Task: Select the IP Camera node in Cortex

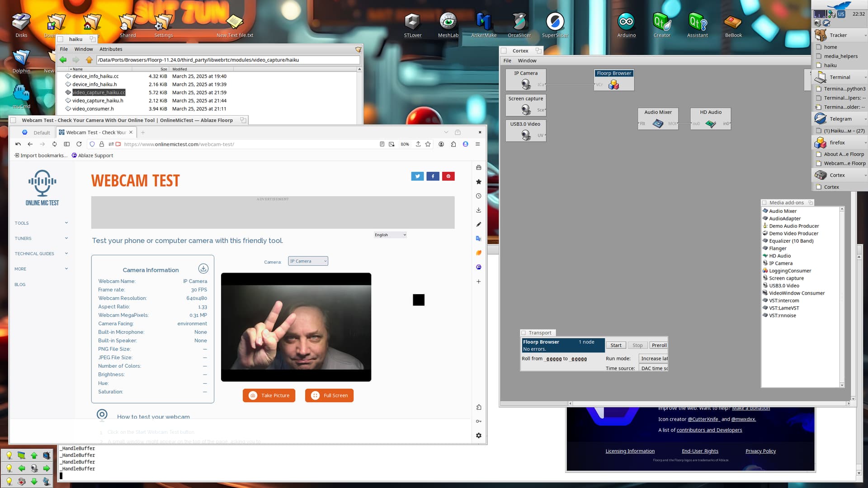Action: (x=526, y=80)
